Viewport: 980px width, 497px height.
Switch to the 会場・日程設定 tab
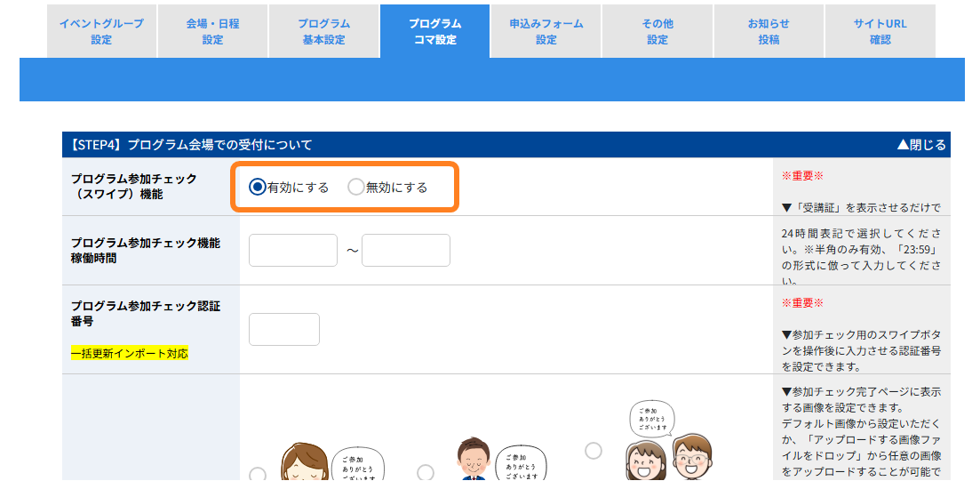[x=212, y=31]
